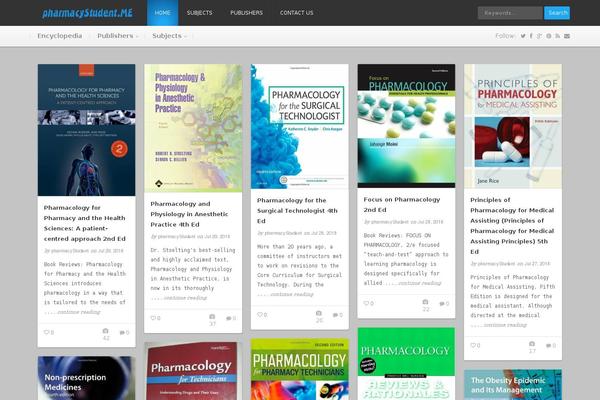This screenshot has width=600, height=400.
Task: Open title Pharmacology for the Surgical Technologist
Action: [297, 211]
